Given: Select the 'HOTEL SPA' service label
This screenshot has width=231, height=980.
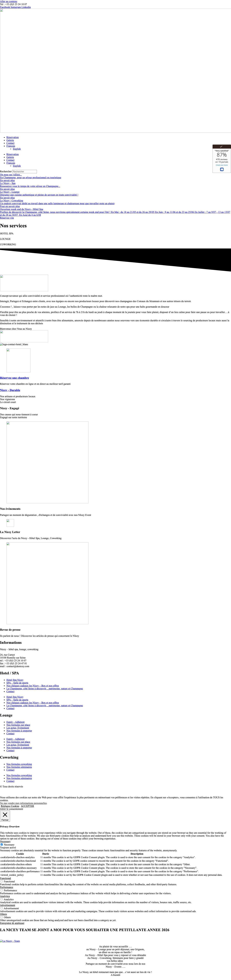Looking at the screenshot, I should [x=6, y=233].
